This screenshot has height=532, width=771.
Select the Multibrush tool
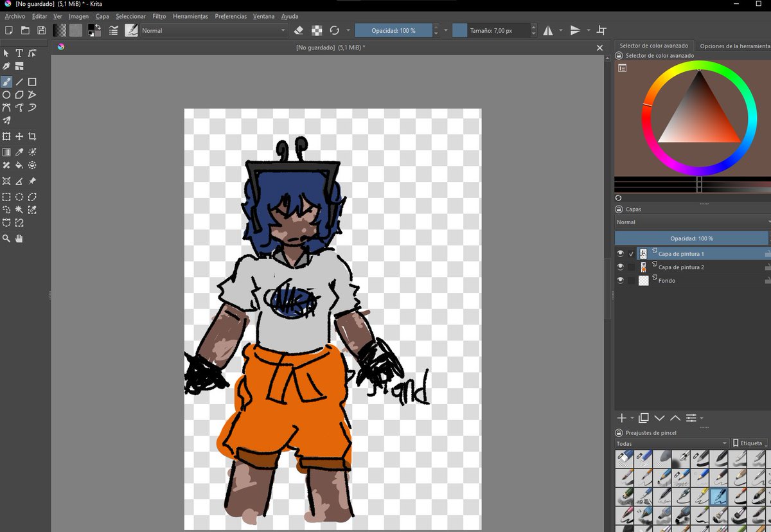point(6,120)
